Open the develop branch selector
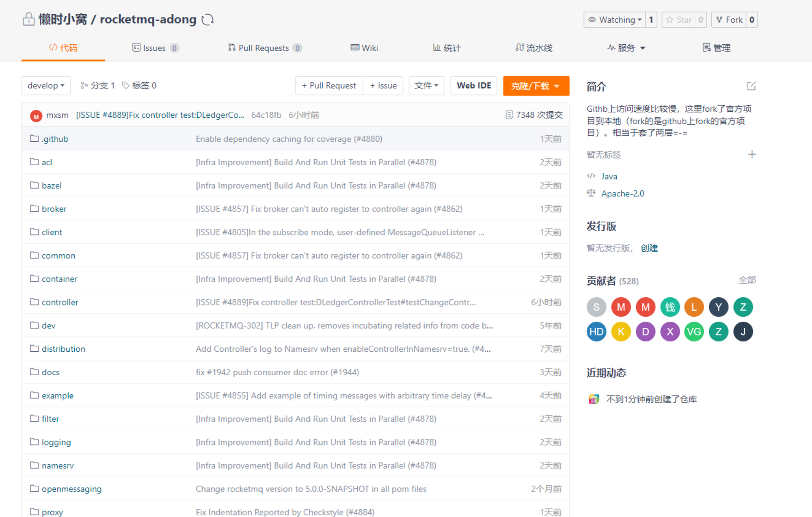 pyautogui.click(x=46, y=86)
